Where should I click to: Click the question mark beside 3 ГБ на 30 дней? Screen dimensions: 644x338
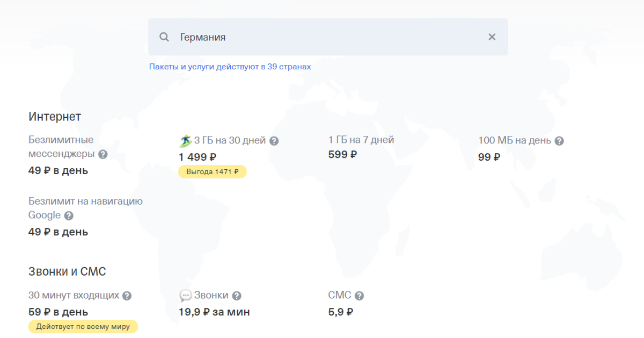(x=274, y=140)
